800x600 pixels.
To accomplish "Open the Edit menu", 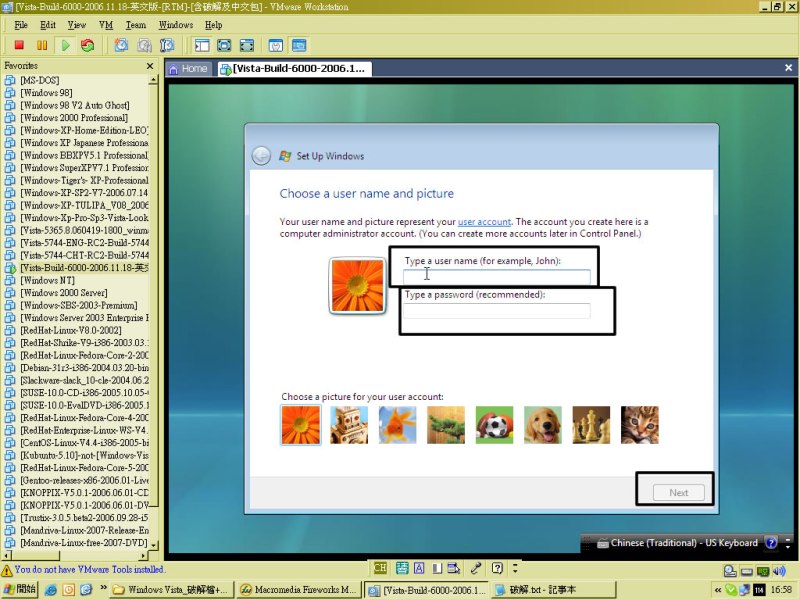I will [48, 25].
